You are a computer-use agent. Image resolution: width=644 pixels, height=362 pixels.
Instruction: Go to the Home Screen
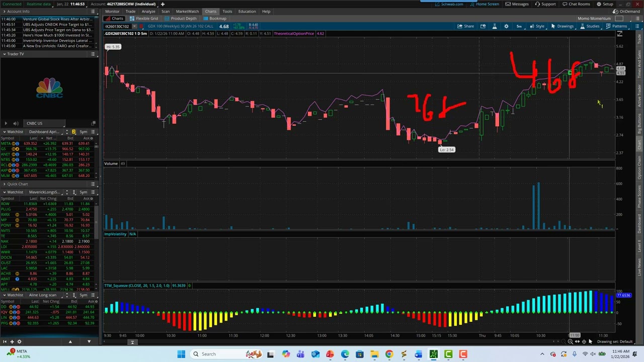click(485, 4)
